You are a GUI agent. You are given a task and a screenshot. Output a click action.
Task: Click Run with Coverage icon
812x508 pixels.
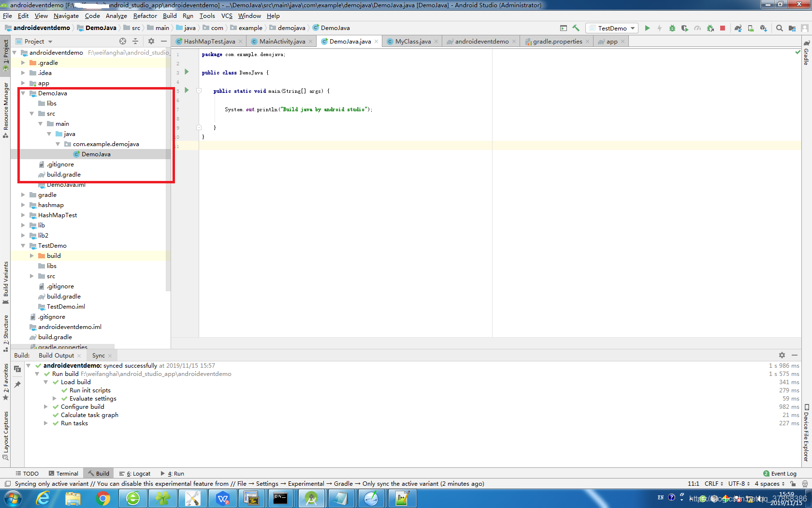click(x=685, y=28)
